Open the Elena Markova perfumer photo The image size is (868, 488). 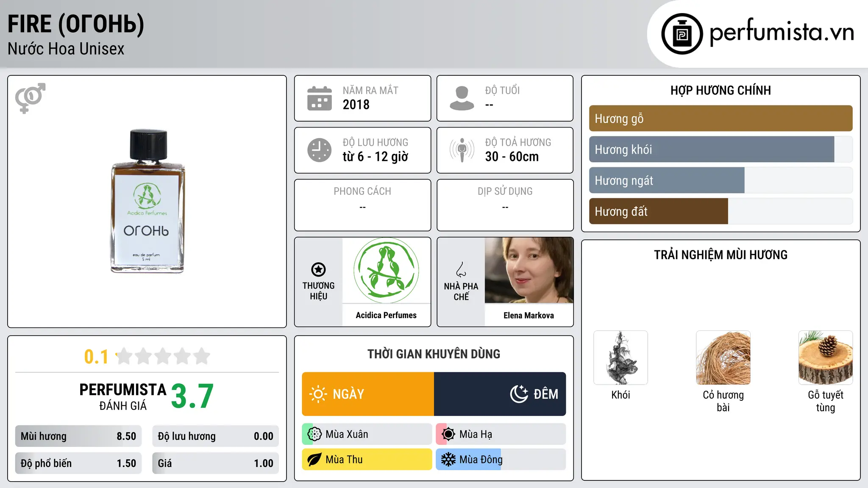tap(529, 270)
